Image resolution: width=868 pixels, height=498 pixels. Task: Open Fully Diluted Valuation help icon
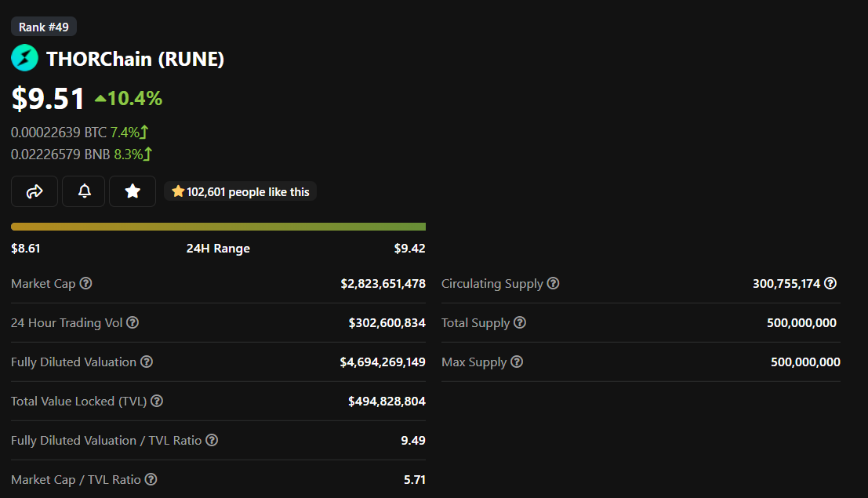click(x=146, y=362)
